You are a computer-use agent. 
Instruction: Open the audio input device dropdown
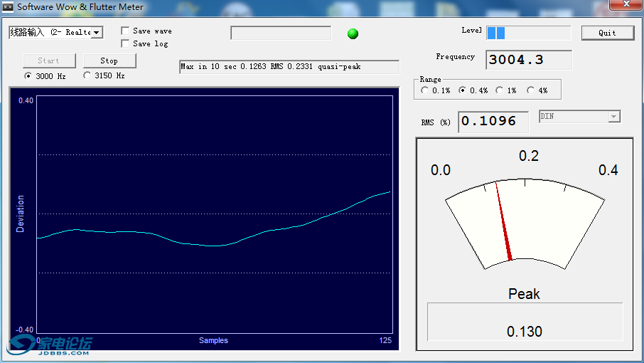[97, 33]
